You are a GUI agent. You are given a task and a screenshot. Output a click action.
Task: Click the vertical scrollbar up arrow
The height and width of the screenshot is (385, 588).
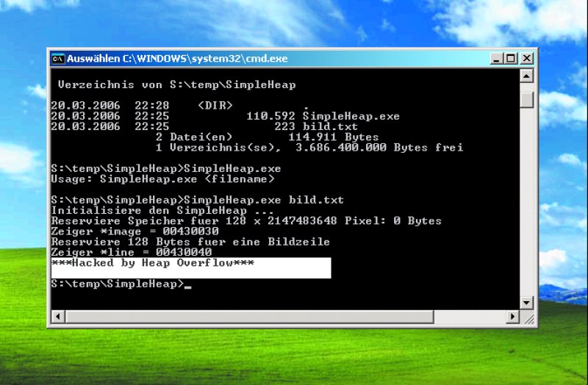click(526, 76)
